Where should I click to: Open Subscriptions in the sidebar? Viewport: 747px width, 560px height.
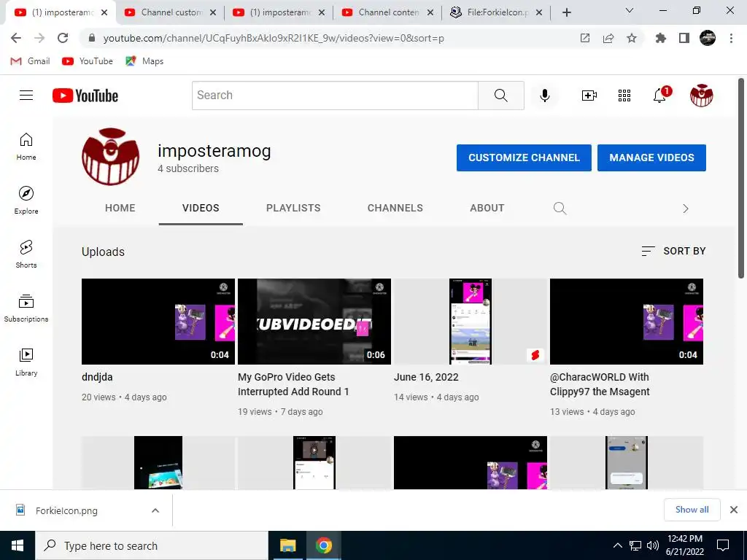pyautogui.click(x=26, y=308)
